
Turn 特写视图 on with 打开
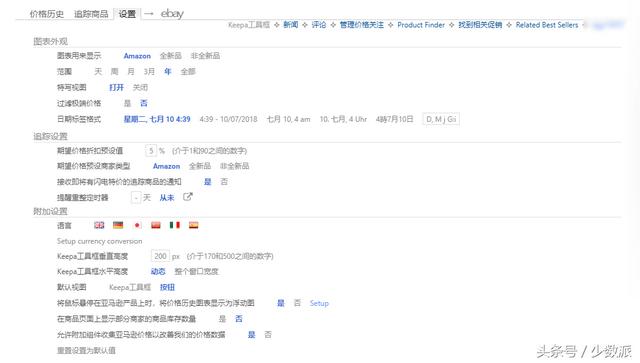click(x=116, y=87)
